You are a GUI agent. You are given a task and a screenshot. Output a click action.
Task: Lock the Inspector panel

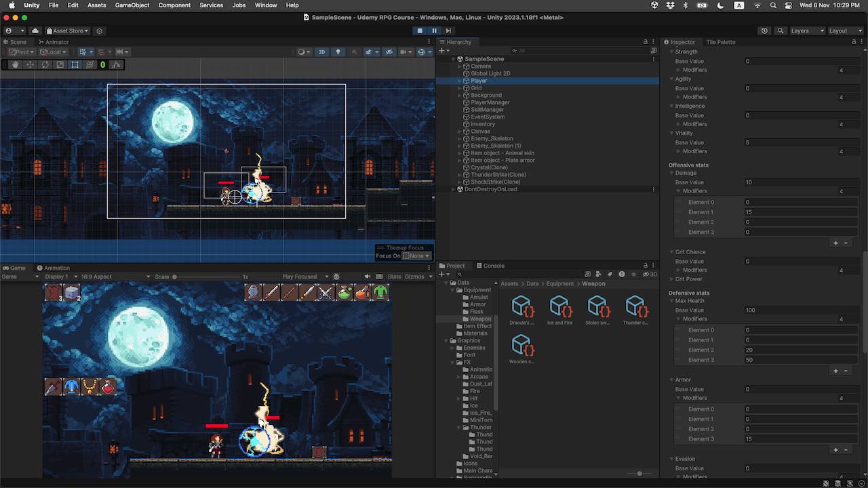[x=855, y=42]
